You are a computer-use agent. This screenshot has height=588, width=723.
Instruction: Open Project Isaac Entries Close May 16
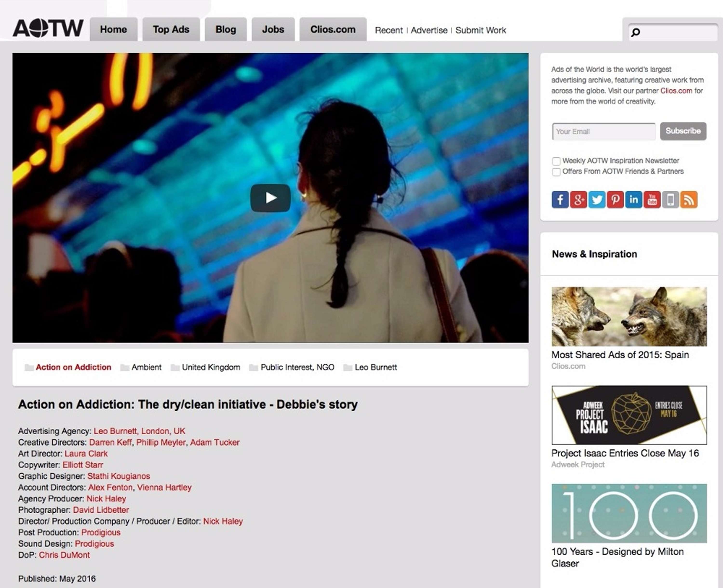(625, 453)
